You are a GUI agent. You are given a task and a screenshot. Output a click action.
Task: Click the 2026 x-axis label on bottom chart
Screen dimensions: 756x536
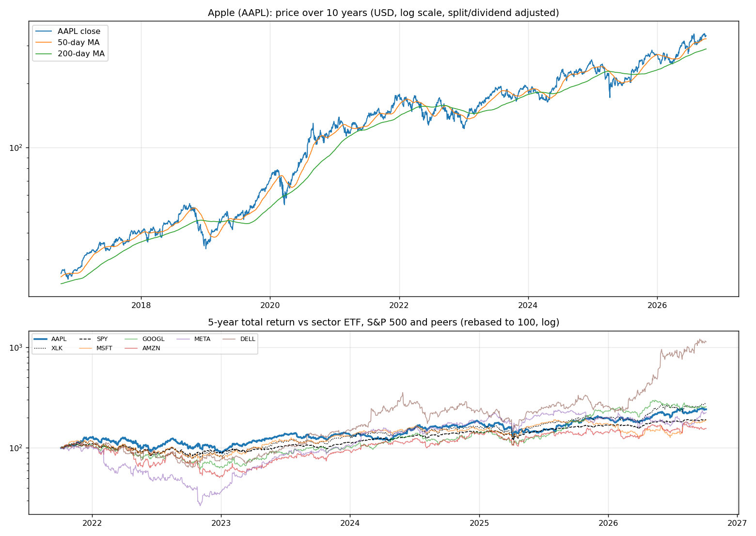pos(608,523)
